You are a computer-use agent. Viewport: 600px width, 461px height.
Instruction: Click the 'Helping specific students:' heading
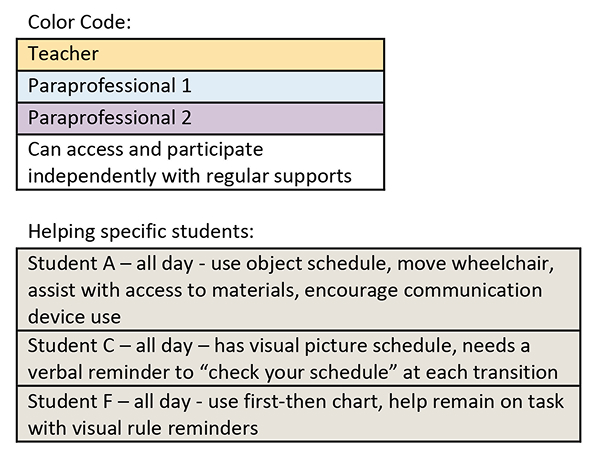pos(141,231)
